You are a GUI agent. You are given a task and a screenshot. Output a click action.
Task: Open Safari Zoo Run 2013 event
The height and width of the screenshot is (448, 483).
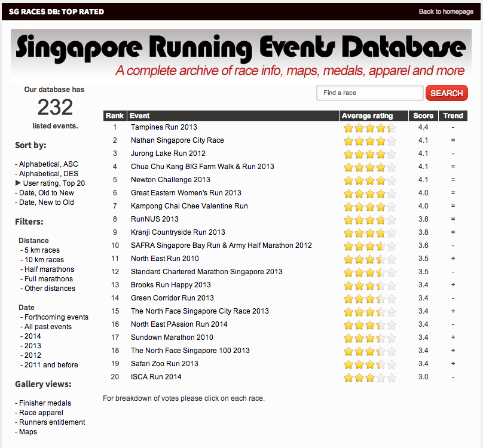click(x=164, y=364)
